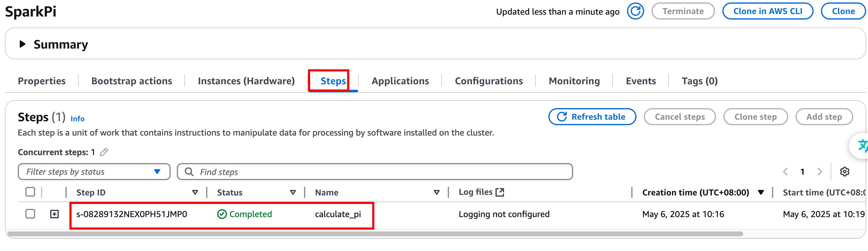This screenshot has width=868, height=251.
Task: Sort by Name column arrow
Action: click(436, 192)
